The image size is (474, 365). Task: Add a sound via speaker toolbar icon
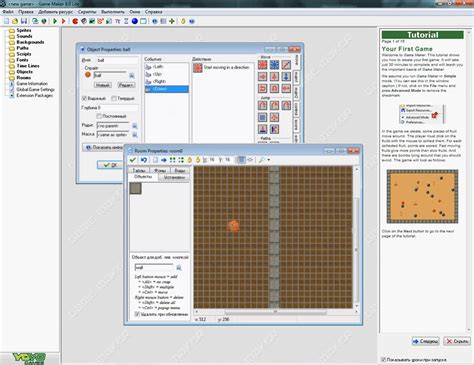84,21
